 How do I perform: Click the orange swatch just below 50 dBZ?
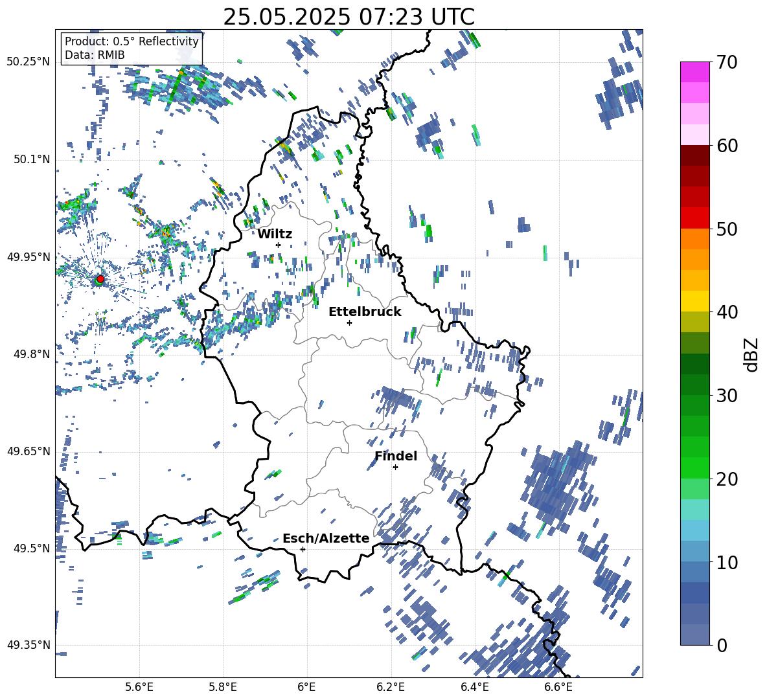click(x=694, y=238)
